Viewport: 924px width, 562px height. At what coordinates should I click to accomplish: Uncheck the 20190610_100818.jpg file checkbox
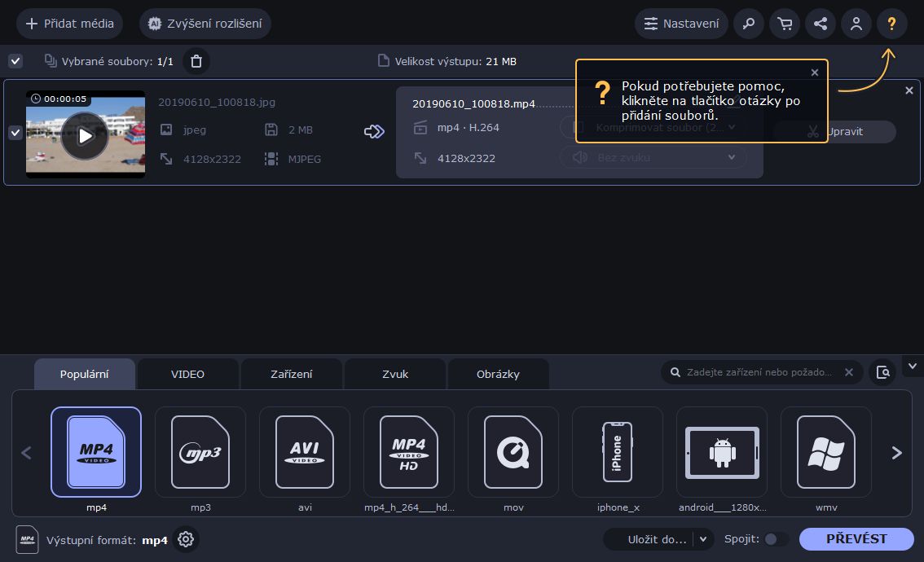15,133
